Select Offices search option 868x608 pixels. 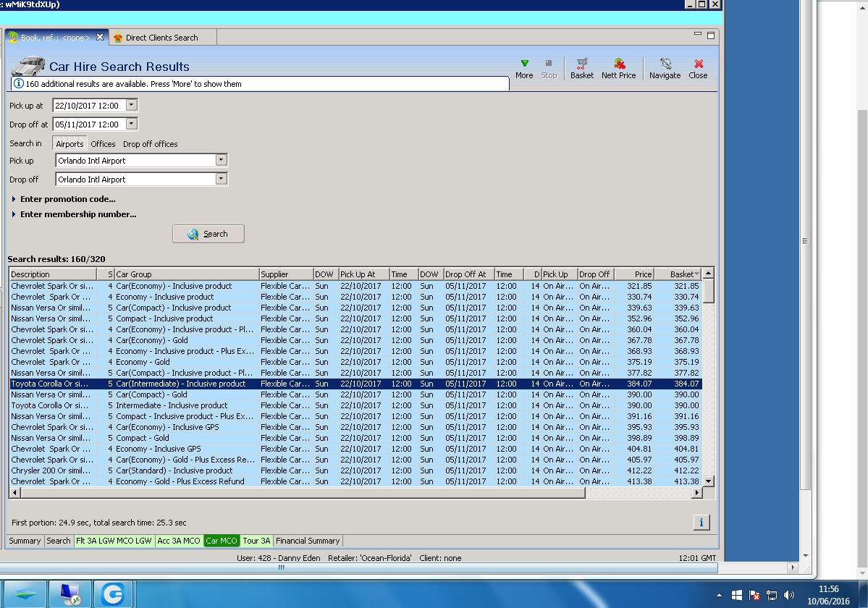(103, 144)
